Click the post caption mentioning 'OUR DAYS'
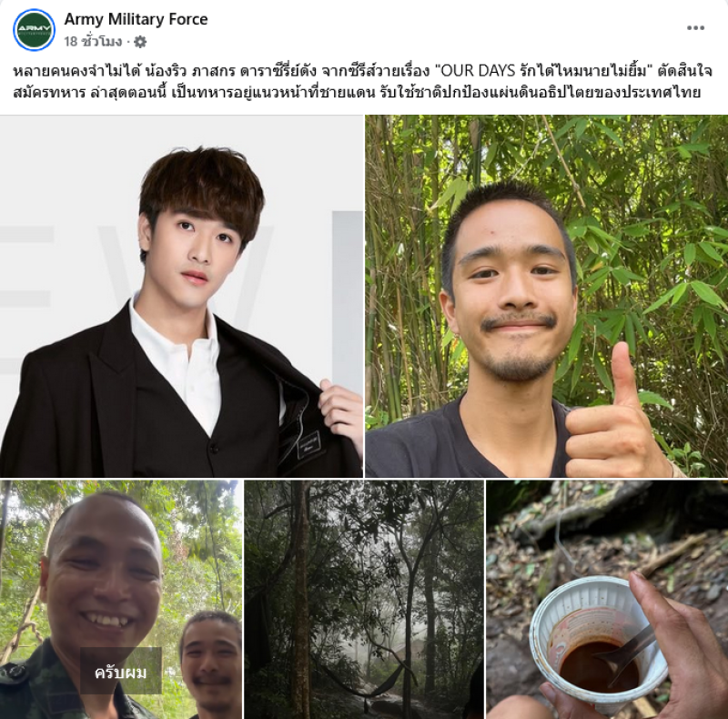728x719 pixels. (x=362, y=81)
